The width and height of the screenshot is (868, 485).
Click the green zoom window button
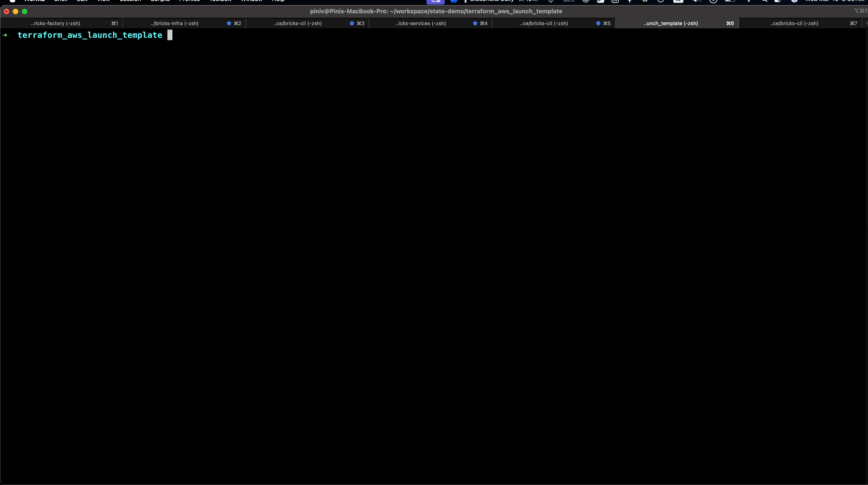(25, 11)
